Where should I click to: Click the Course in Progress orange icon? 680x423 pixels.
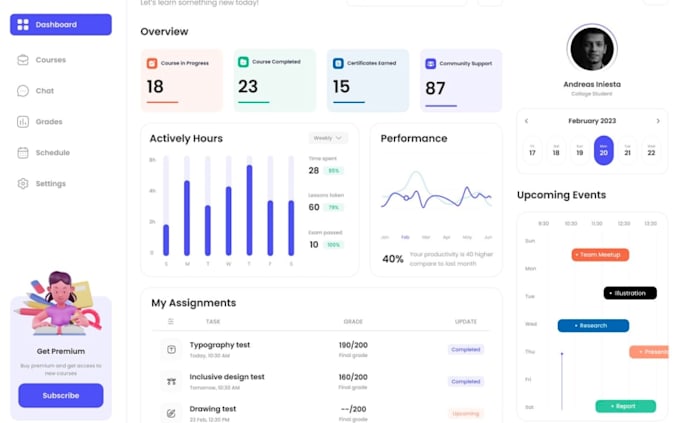[x=152, y=63]
